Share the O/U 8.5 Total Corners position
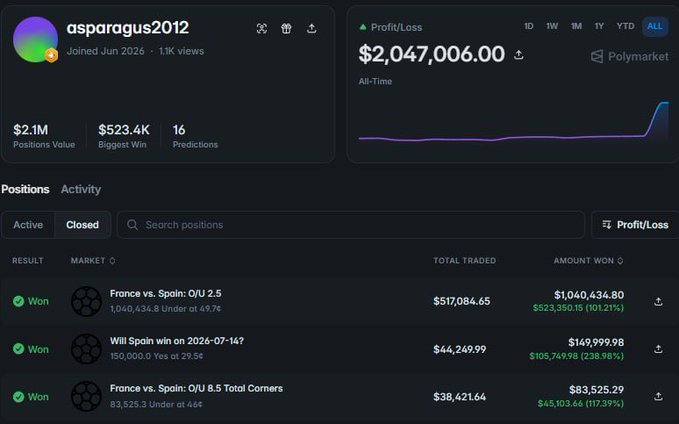The image size is (679, 424). pos(658,397)
